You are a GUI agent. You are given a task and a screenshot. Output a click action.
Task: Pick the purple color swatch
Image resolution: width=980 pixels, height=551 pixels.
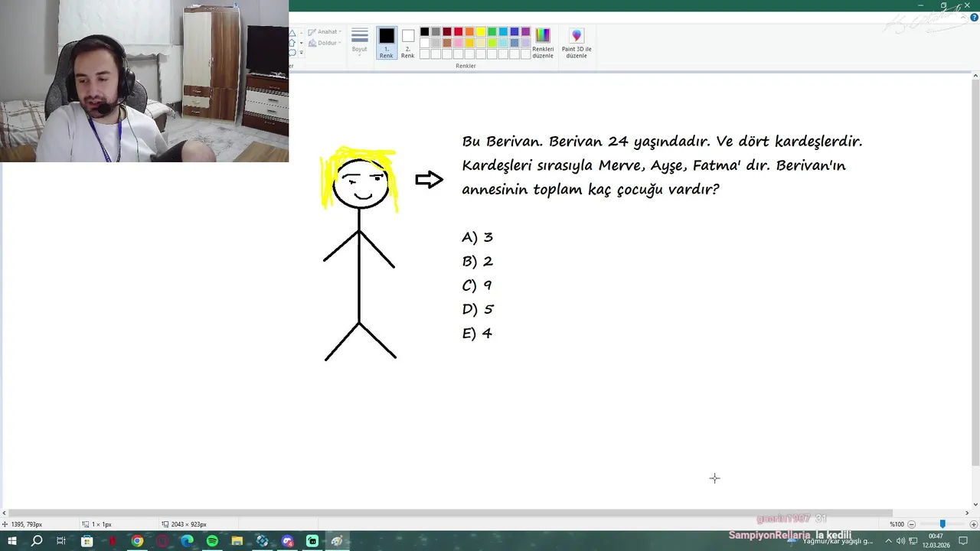525,32
